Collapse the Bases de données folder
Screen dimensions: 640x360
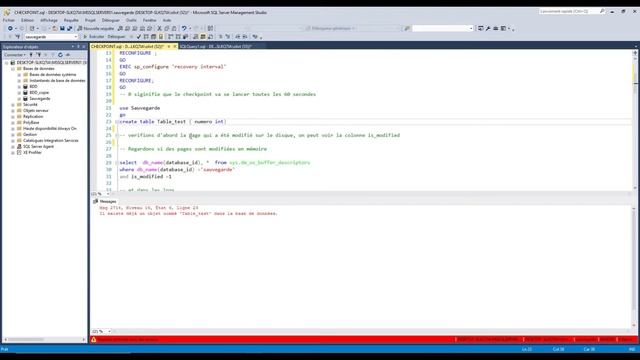[x=13, y=69]
